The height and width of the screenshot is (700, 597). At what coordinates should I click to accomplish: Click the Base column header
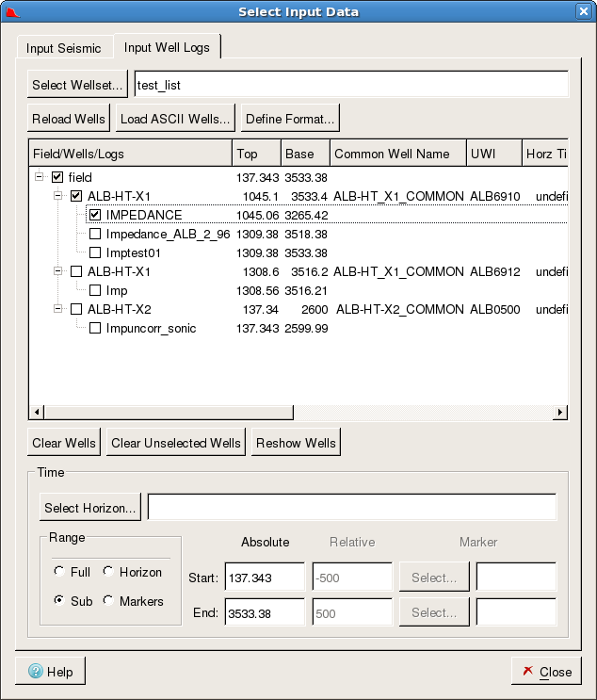[x=306, y=154]
